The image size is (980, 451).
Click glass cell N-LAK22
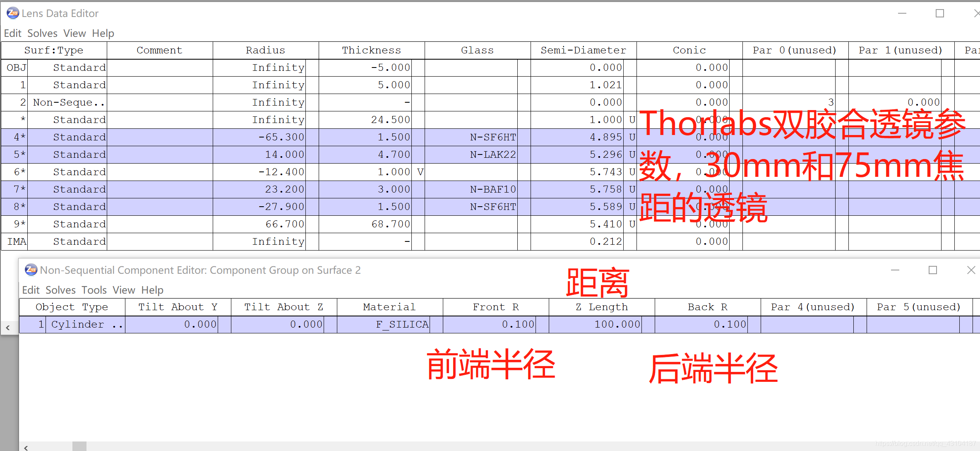coord(471,154)
